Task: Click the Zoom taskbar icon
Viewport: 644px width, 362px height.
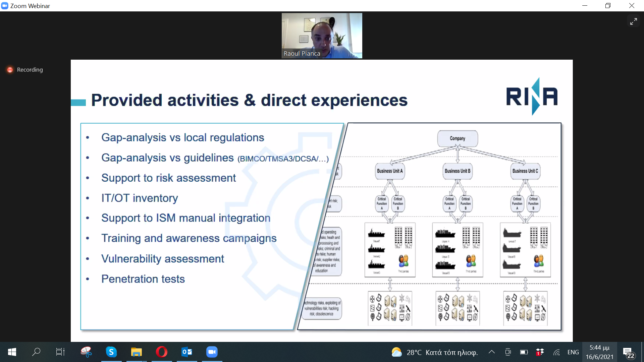Action: click(212, 352)
